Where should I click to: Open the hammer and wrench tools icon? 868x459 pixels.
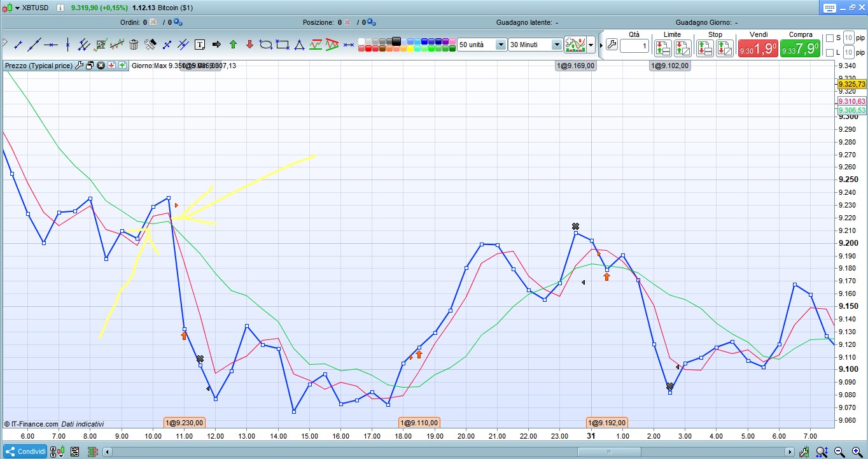pos(150,45)
